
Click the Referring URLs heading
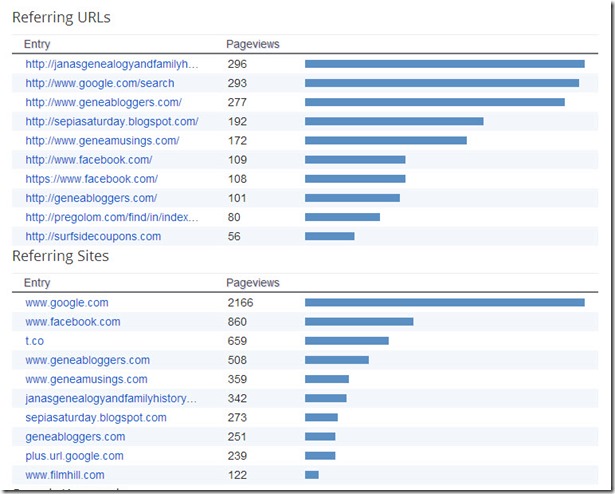61,18
